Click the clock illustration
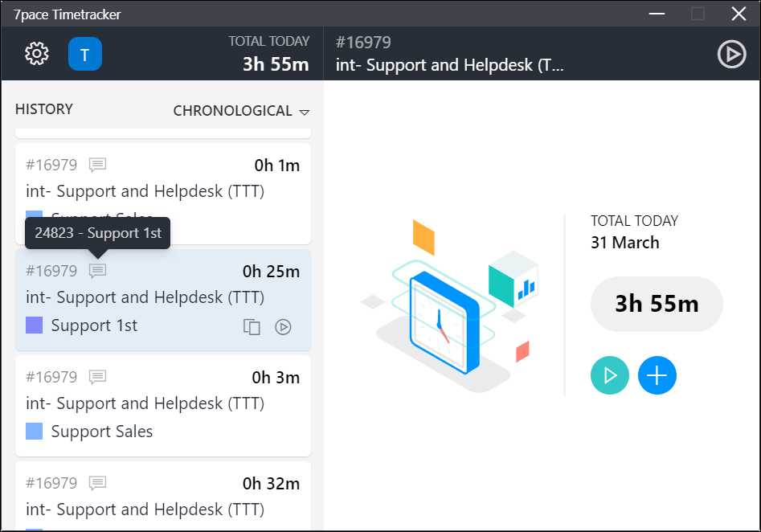Screen dimensions: 761x532 (444, 323)
